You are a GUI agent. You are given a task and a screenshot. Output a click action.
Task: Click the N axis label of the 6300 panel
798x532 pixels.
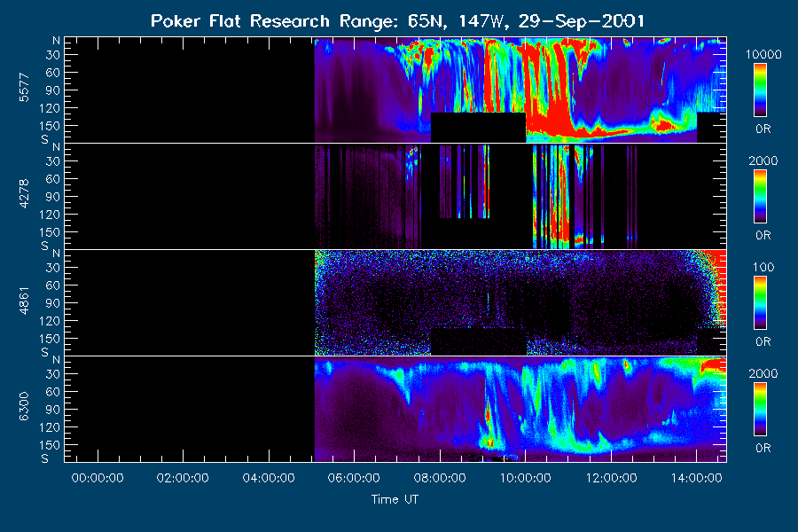pos(56,360)
